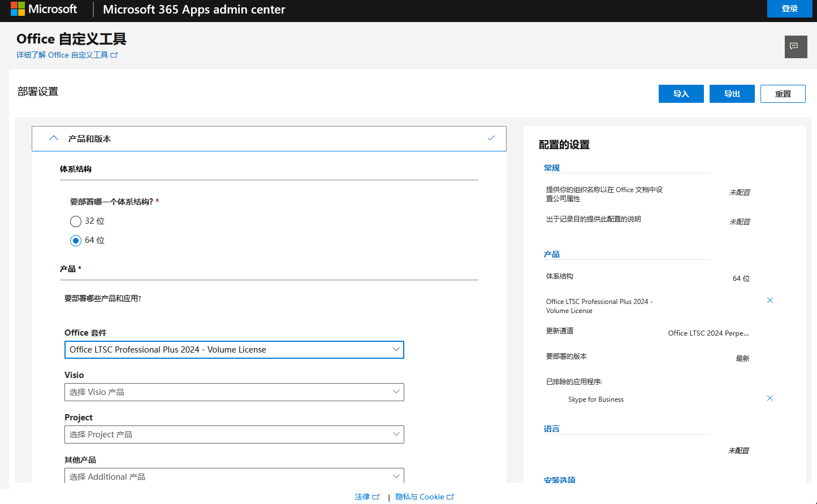Click 产品 section heading in 配置的设置
Image resolution: width=817 pixels, height=504 pixels.
click(x=552, y=254)
